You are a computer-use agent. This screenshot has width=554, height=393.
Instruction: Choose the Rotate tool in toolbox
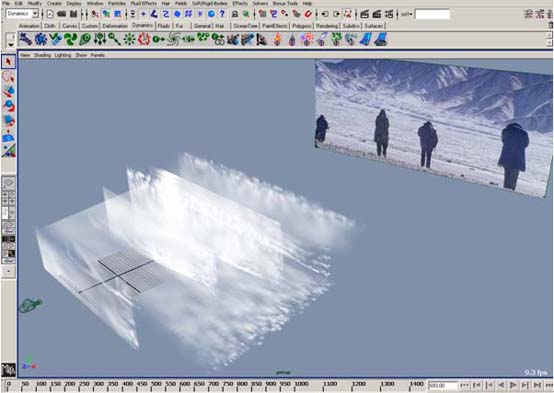click(x=8, y=106)
